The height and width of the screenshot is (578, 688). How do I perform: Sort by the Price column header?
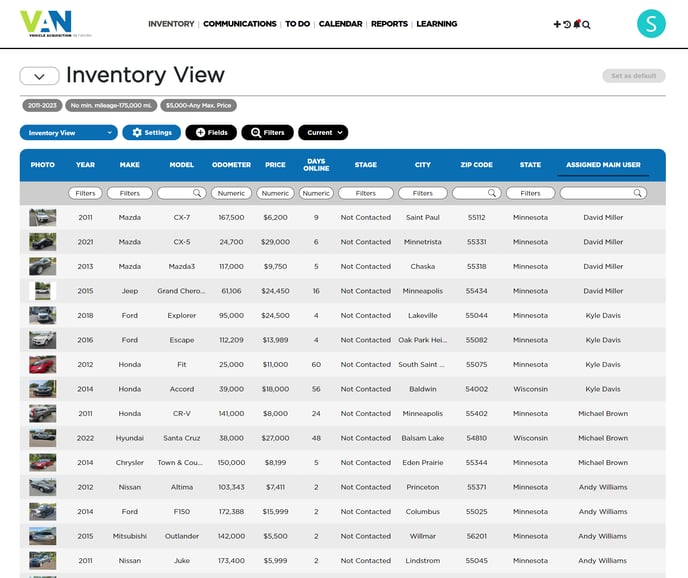click(x=275, y=165)
